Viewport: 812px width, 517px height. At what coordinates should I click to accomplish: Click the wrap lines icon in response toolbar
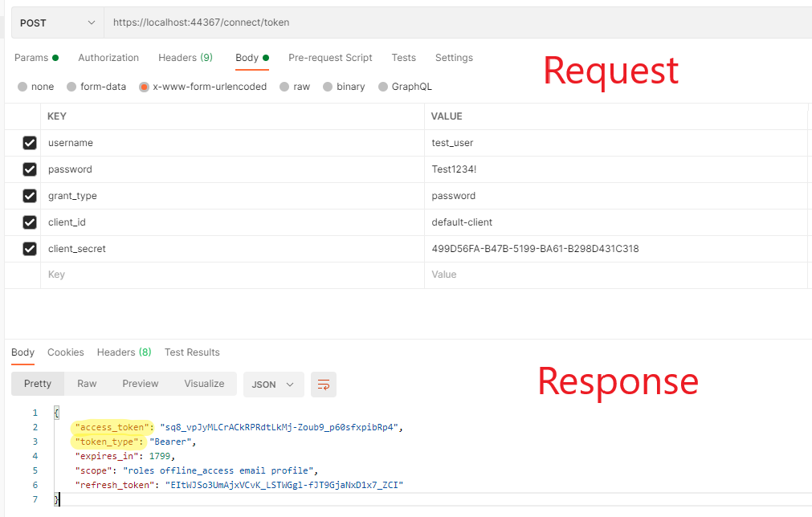[324, 385]
